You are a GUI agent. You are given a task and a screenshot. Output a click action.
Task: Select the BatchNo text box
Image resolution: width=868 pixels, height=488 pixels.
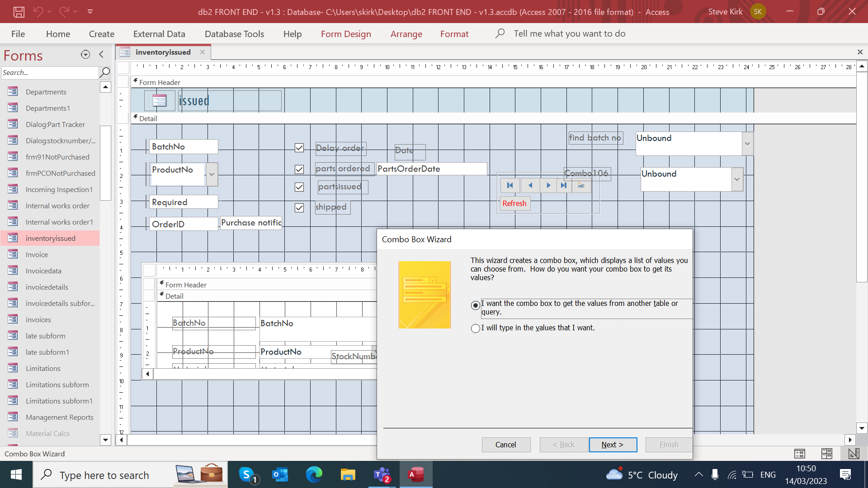[184, 147]
